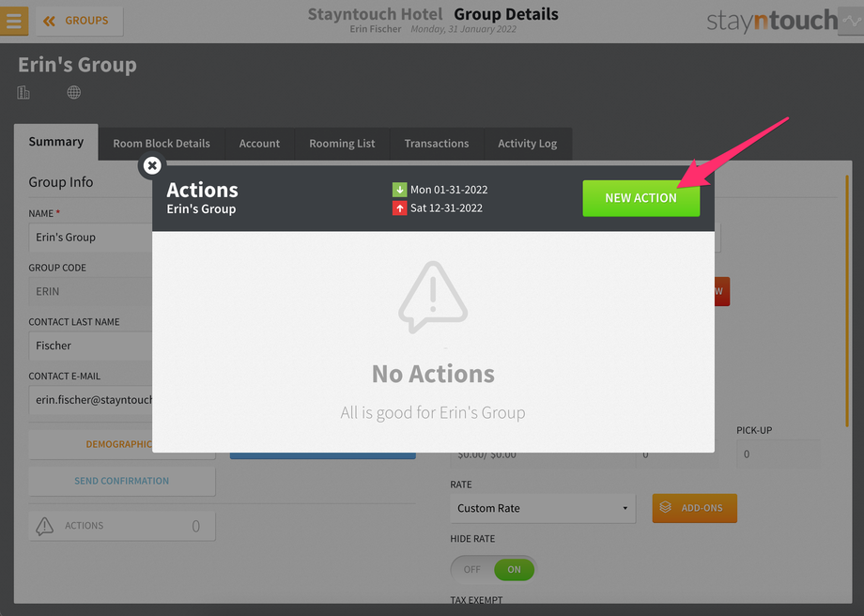Image resolution: width=864 pixels, height=616 pixels.
Task: Click the Group Code field ERIN
Action: (90, 291)
